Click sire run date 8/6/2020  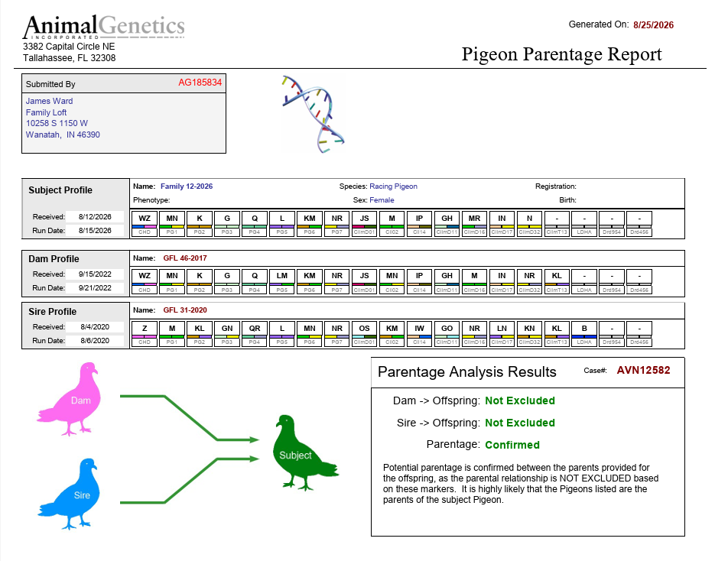pyautogui.click(x=95, y=341)
